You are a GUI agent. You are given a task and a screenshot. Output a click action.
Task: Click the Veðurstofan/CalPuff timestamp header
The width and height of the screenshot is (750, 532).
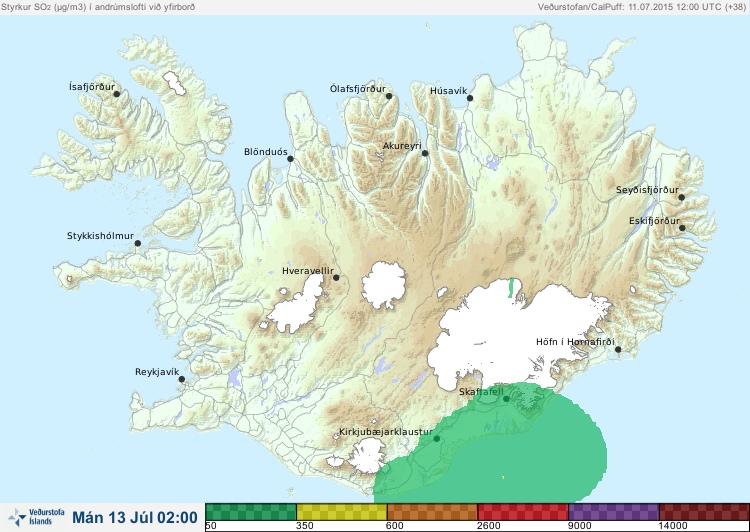(x=641, y=7)
